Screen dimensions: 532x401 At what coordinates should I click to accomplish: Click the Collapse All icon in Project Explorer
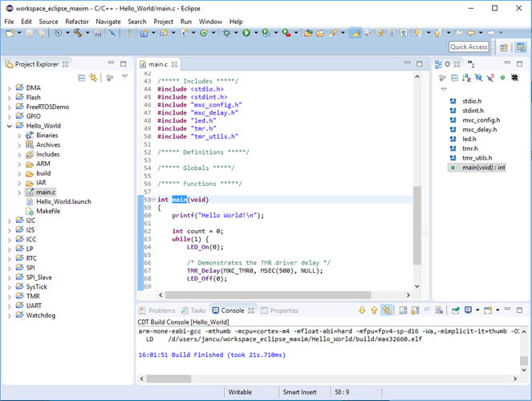81,77
